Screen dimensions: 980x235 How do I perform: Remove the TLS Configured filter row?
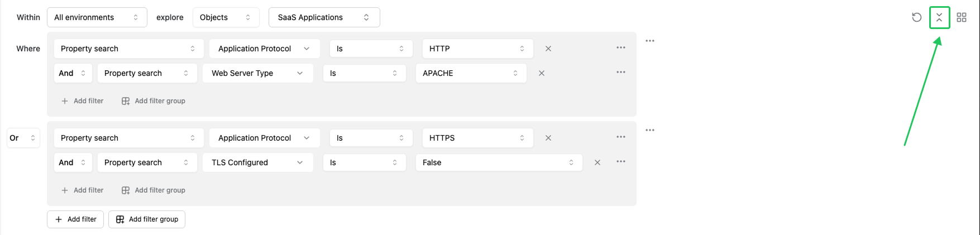point(597,162)
